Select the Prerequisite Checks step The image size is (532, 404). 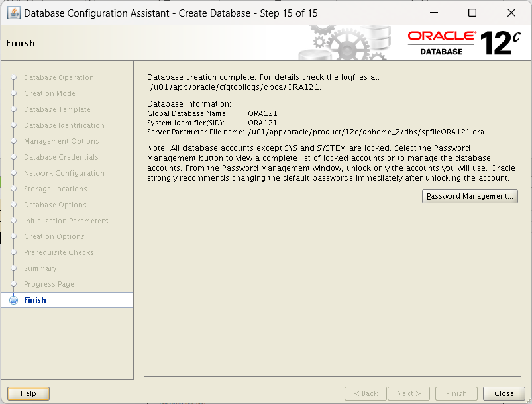59,253
